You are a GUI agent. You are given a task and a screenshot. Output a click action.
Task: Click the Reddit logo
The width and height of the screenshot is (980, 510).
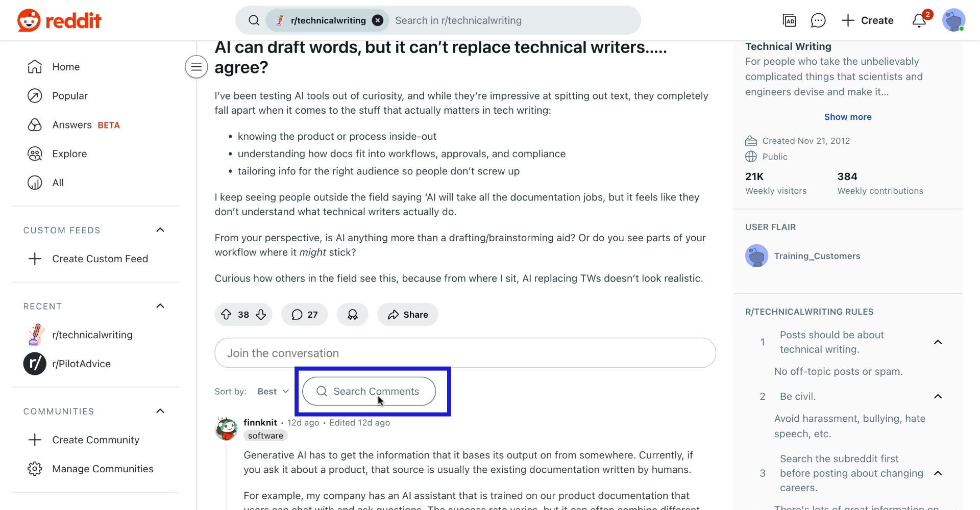point(59,20)
